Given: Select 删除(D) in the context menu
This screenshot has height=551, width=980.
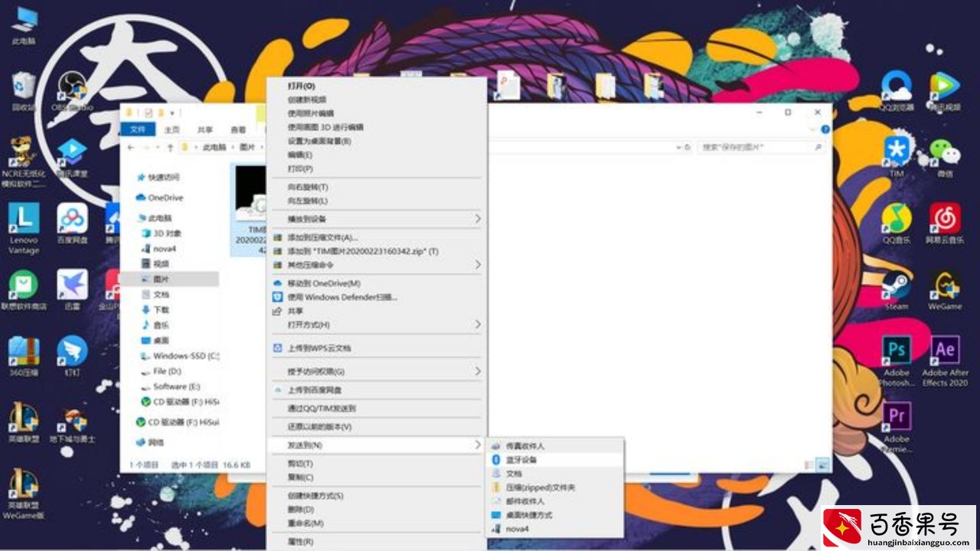Looking at the screenshot, I should 300,509.
